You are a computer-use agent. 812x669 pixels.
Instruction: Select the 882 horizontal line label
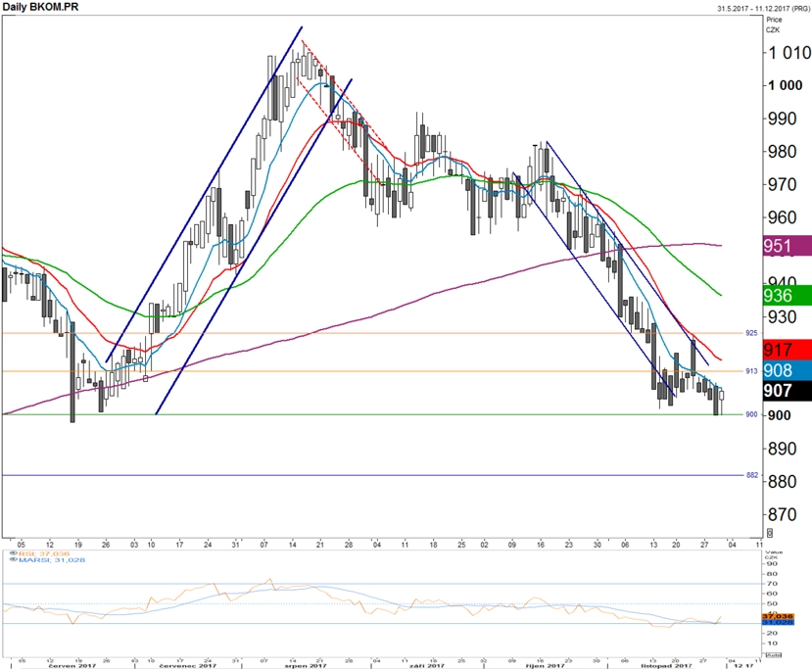point(751,475)
